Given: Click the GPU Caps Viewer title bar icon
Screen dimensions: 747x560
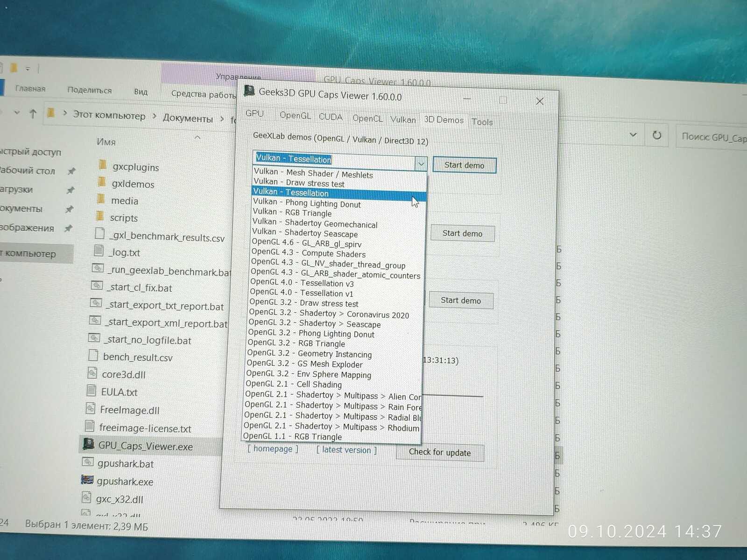Looking at the screenshot, I should pos(249,91).
